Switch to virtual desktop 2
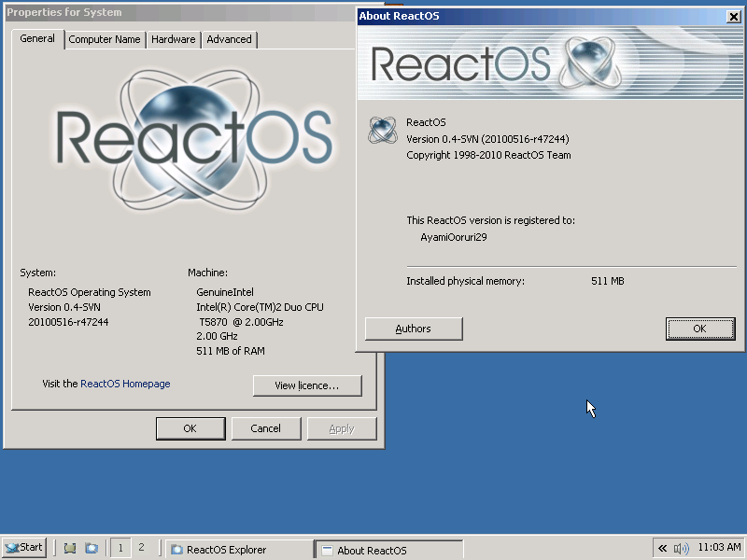This screenshot has width=747, height=560. pos(141,548)
